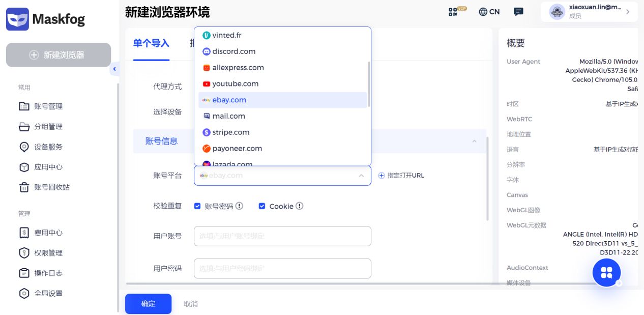Open the CN language selector
The width and height of the screenshot is (644, 315).
click(x=489, y=12)
